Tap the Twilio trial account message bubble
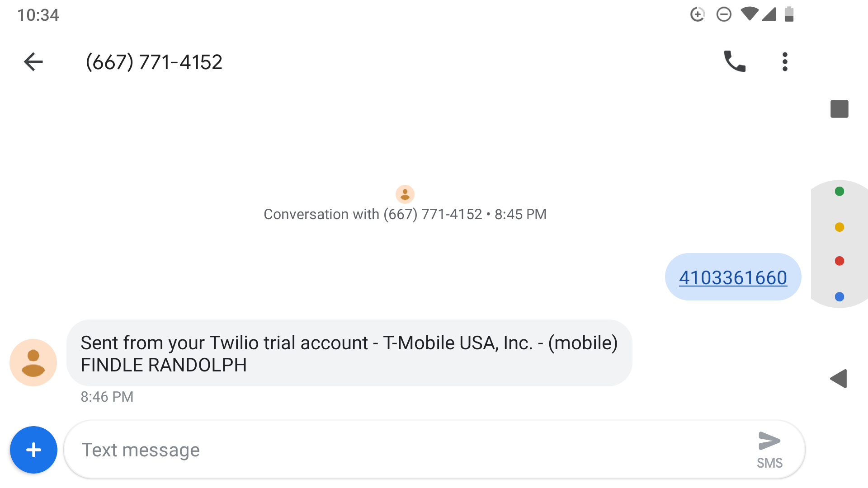Viewport: 868px width, 488px height. (x=349, y=353)
